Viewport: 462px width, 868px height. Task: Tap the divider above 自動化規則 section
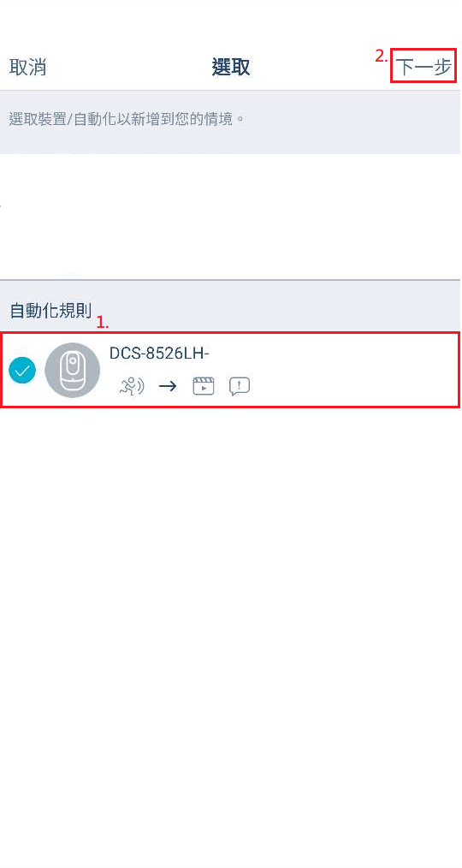(231, 280)
